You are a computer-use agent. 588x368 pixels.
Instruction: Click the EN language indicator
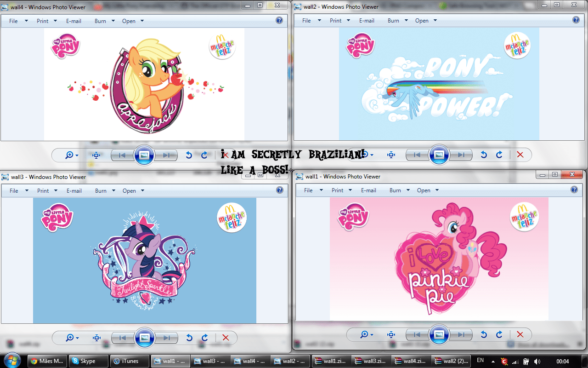pyautogui.click(x=481, y=360)
